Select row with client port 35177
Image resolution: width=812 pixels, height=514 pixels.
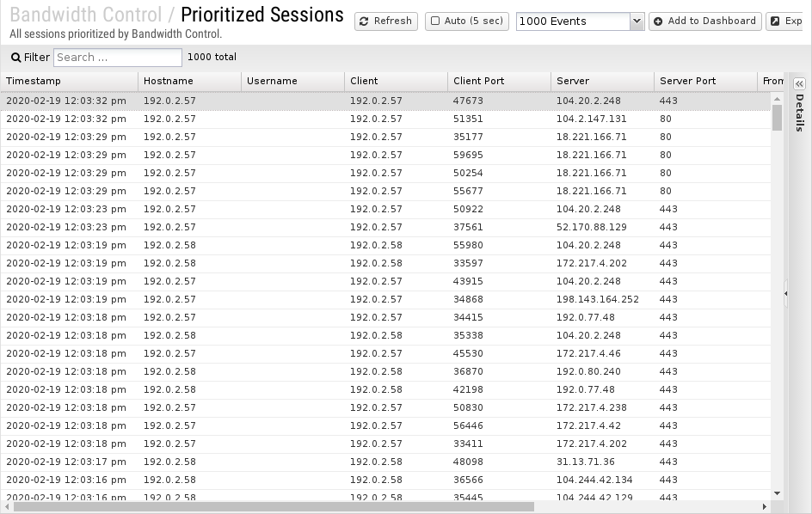pyautogui.click(x=386, y=138)
